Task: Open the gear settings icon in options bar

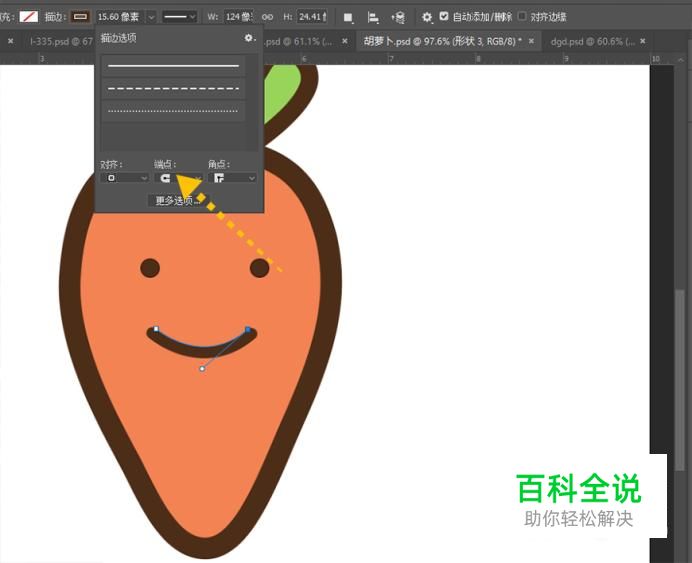Action: (427, 17)
